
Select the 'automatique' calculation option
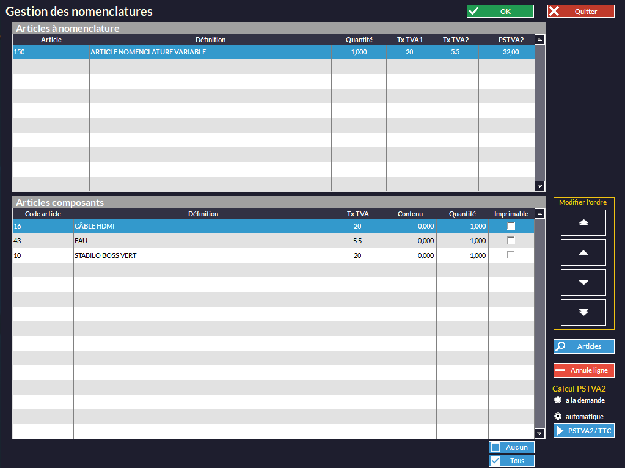pyautogui.click(x=557, y=416)
